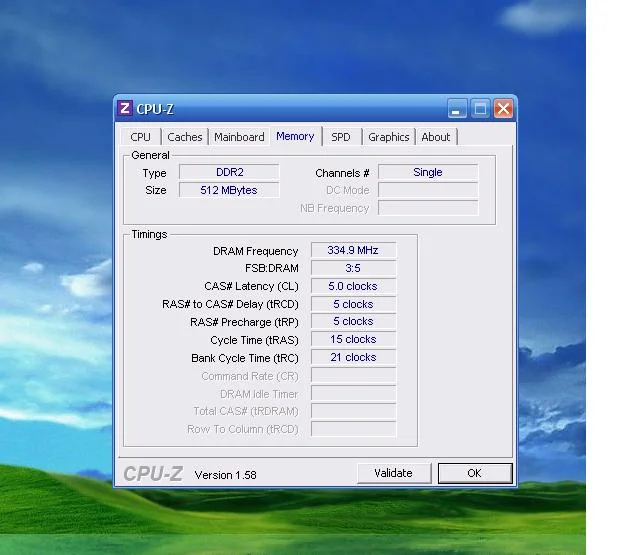640x555 pixels.
Task: Go to the Mainboard tab
Action: [239, 137]
